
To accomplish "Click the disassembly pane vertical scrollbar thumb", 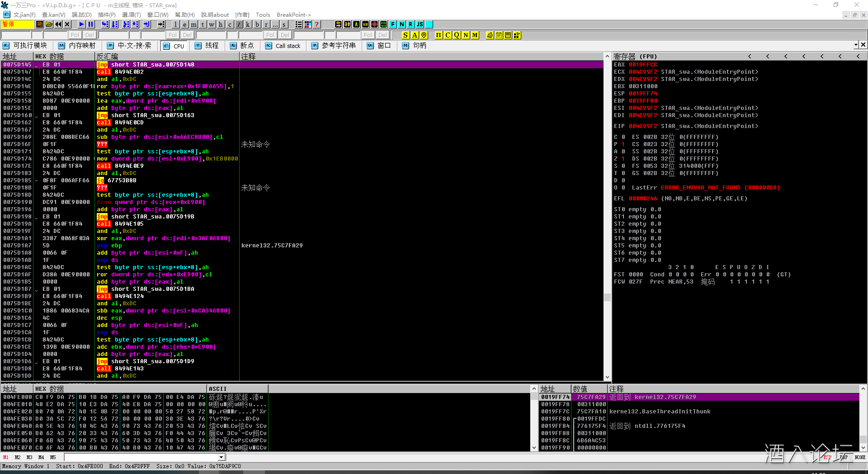I will point(607,297).
